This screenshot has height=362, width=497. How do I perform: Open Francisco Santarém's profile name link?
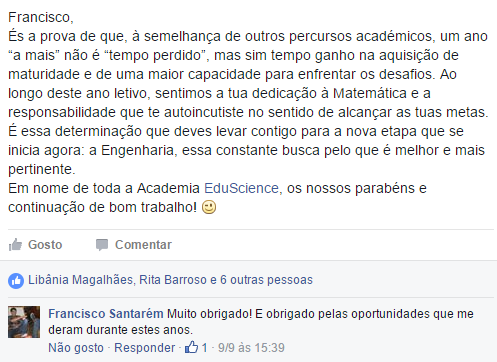(106, 314)
